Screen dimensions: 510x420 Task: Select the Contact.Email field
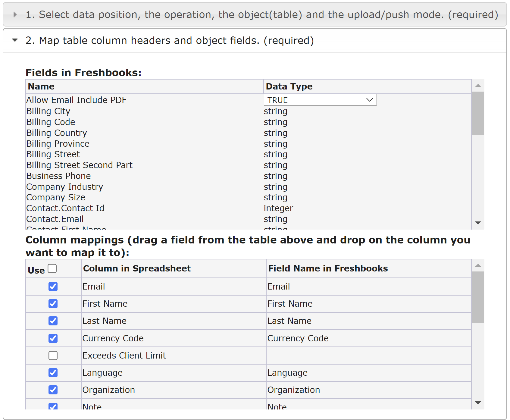point(55,219)
